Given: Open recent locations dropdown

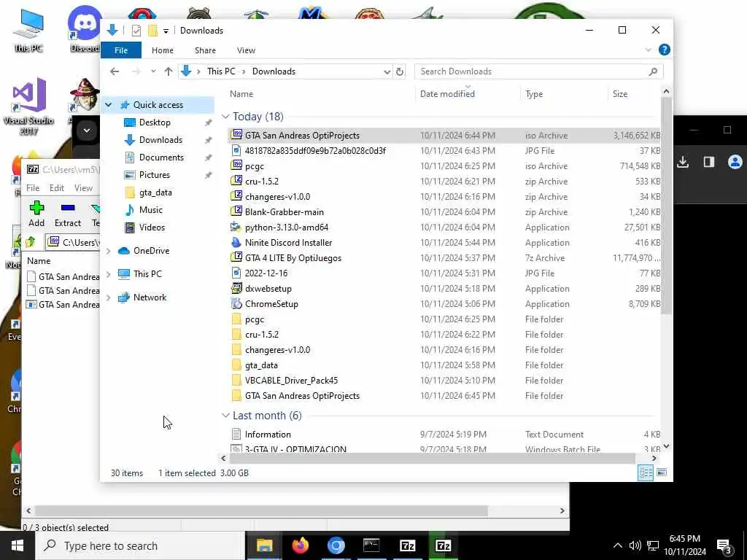Looking at the screenshot, I should (x=153, y=71).
